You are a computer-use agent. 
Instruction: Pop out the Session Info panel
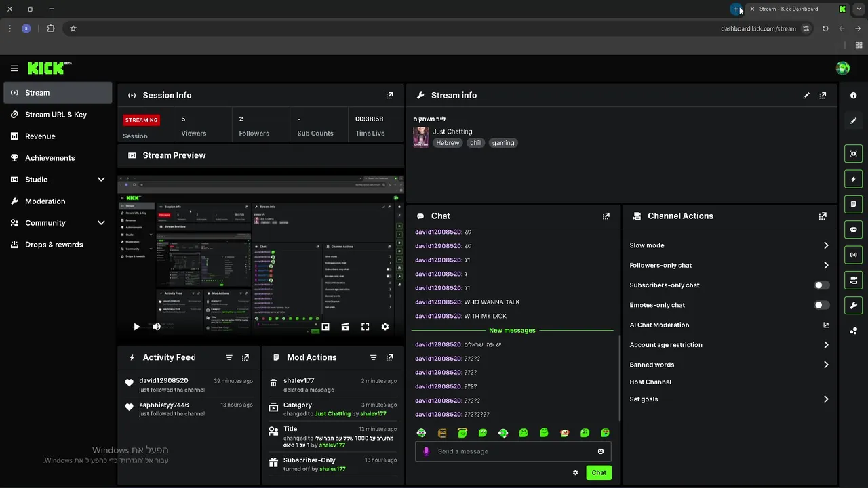pyautogui.click(x=389, y=96)
